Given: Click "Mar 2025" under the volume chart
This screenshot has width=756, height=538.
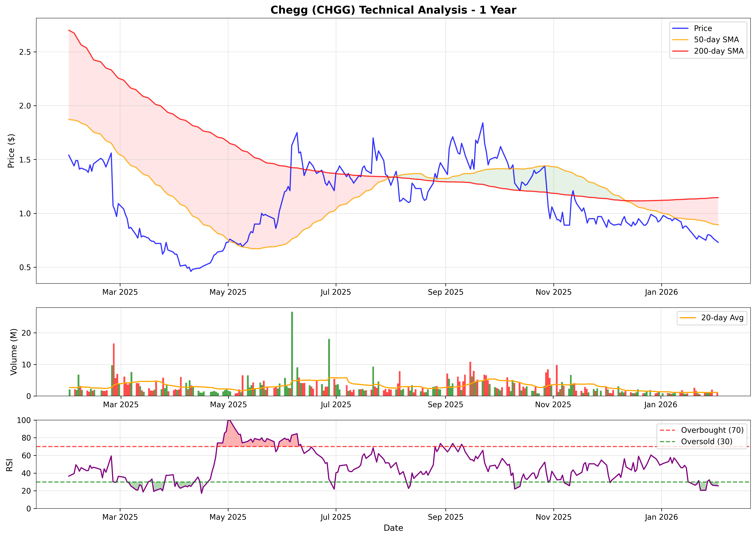Looking at the screenshot, I should pyautogui.click(x=121, y=404).
